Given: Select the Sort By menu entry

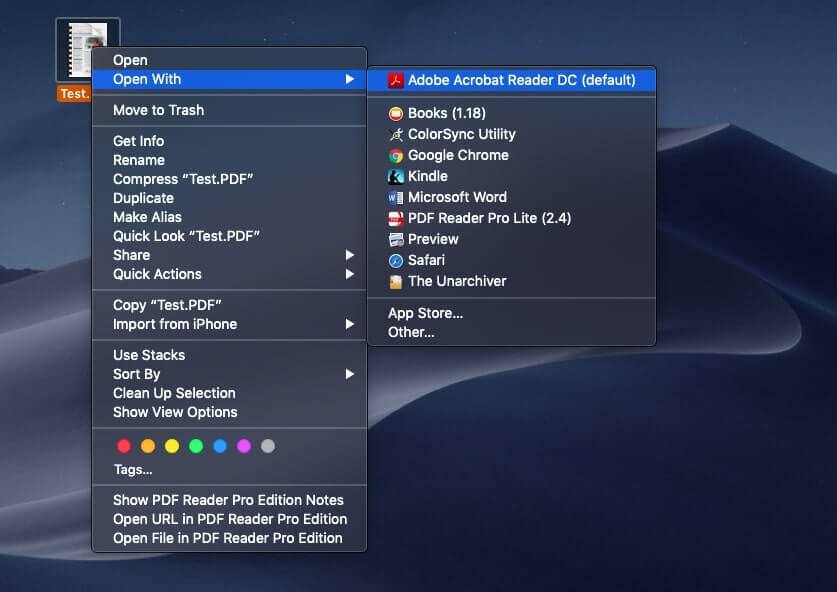Looking at the screenshot, I should coord(230,374).
